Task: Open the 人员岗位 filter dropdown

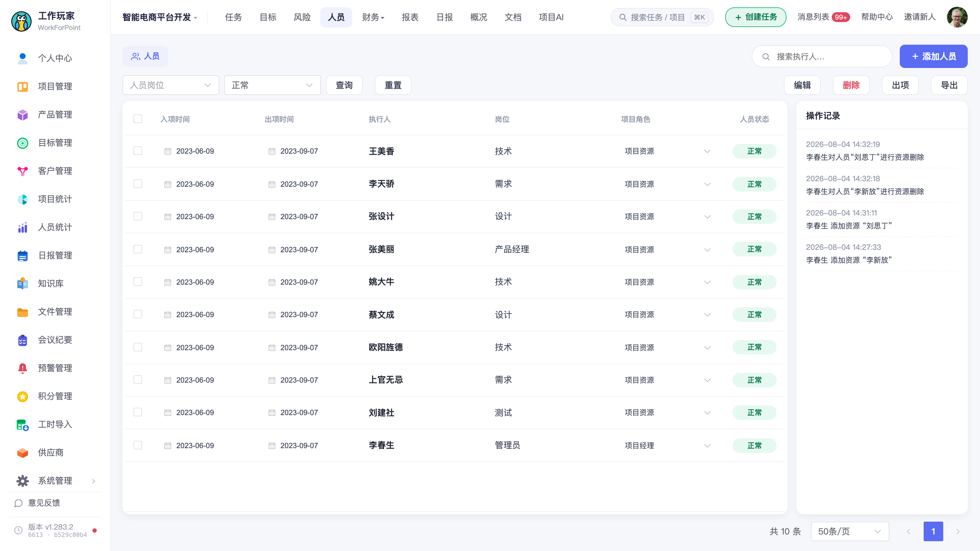Action: [x=171, y=85]
